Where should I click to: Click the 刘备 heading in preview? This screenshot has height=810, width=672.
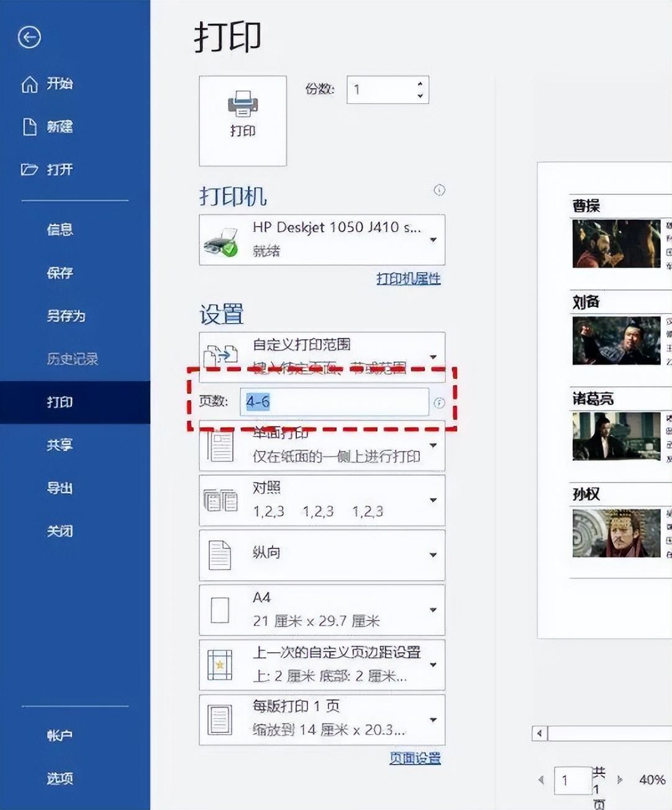586,302
